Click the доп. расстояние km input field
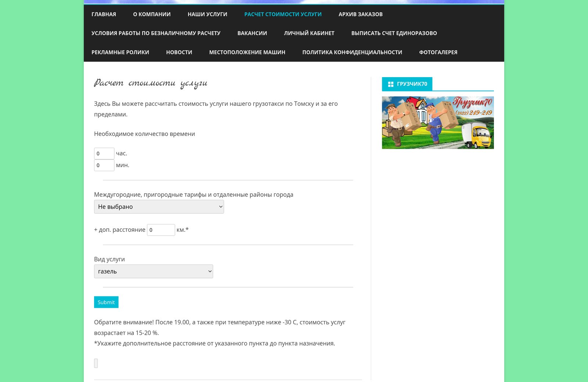Screen dimensions: 588x382 (x=161, y=230)
